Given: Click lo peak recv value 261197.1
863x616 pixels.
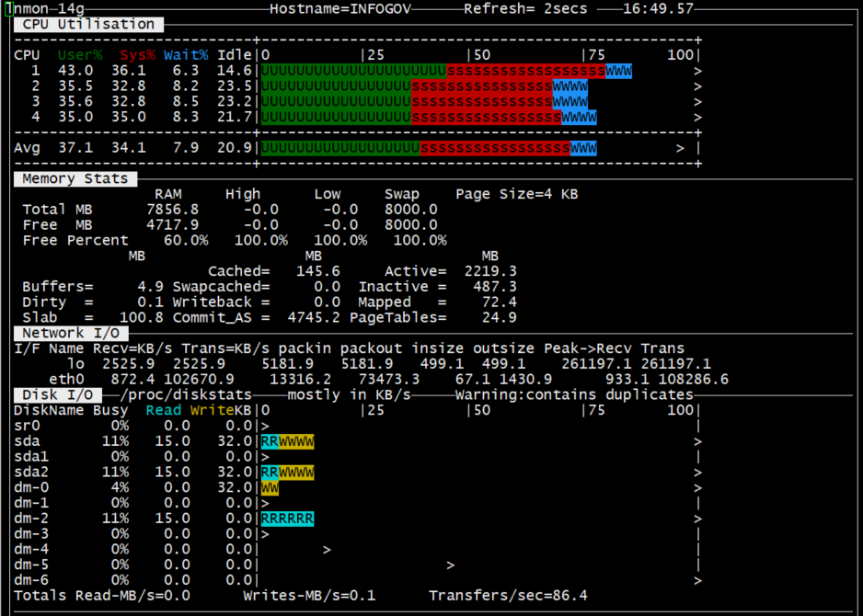Looking at the screenshot, I should [596, 363].
